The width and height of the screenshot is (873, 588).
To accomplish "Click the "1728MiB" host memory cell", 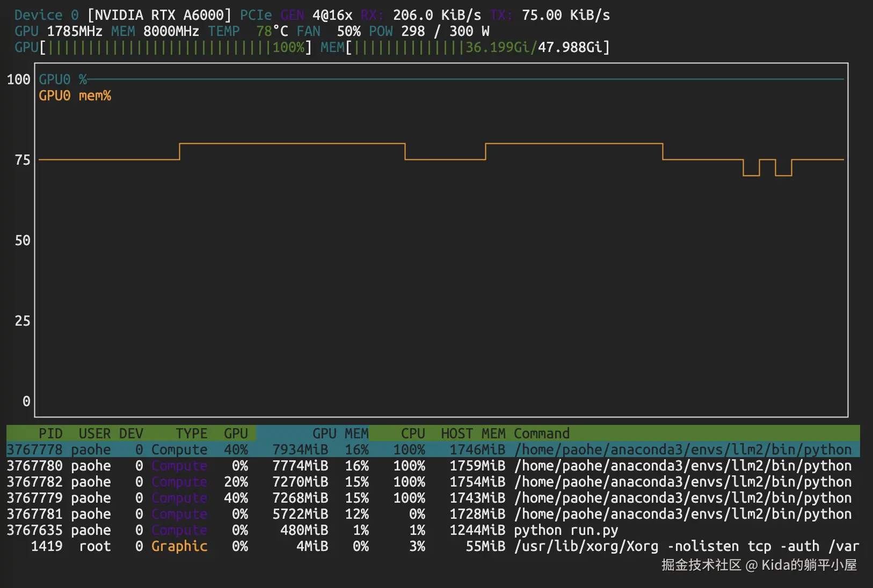I will point(477,514).
